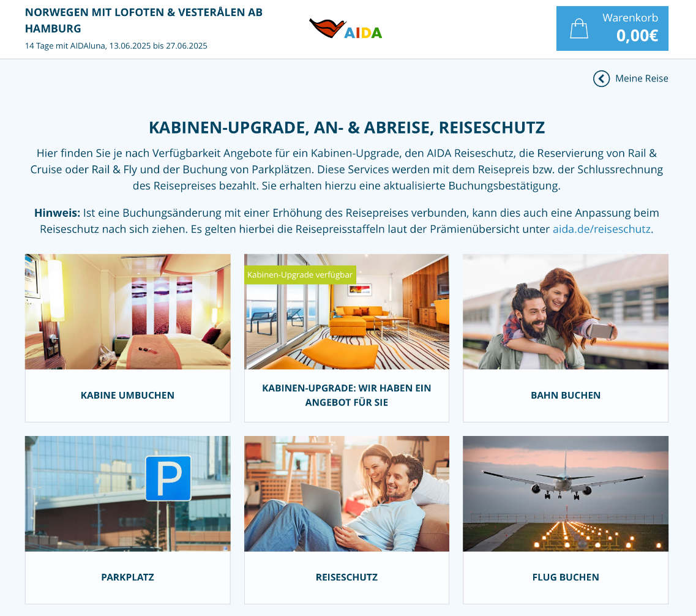
Task: Click the AIDA lips logo
Action: pos(346,29)
